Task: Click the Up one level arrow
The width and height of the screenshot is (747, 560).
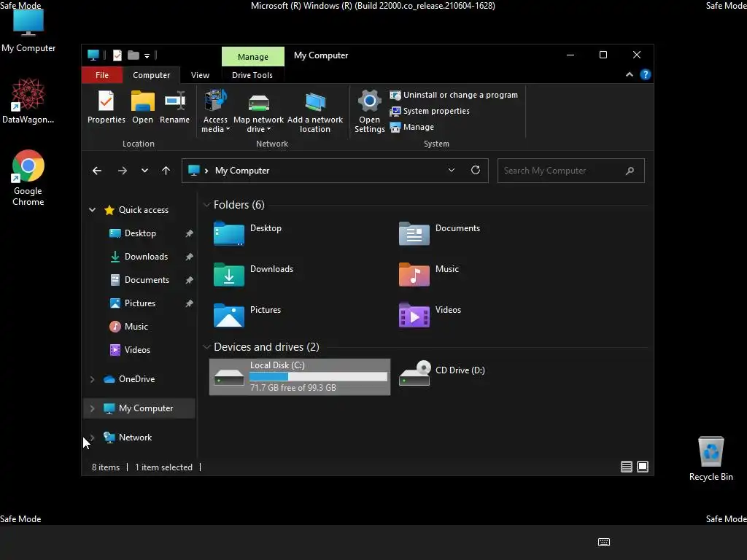Action: [166, 171]
